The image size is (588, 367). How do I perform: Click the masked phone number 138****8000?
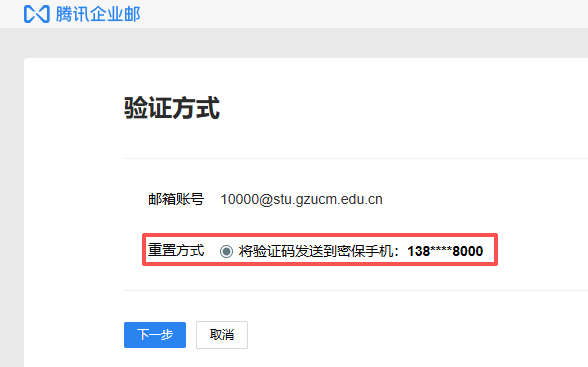coord(445,251)
